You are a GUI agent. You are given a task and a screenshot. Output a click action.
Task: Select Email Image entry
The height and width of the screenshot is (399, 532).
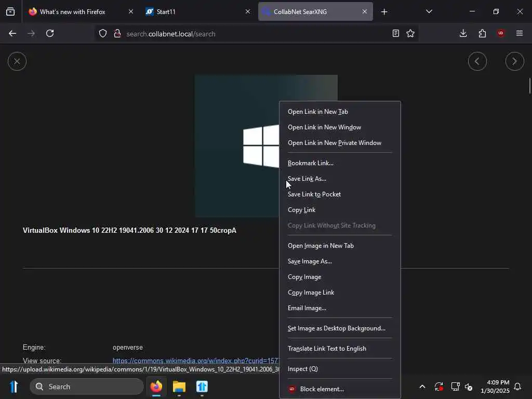(x=340, y=308)
